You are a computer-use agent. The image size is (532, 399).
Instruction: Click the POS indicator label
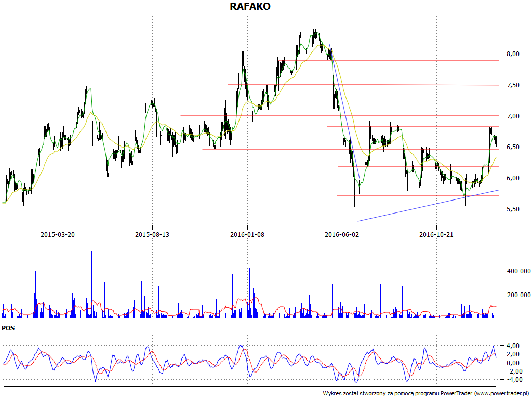coord(8,328)
